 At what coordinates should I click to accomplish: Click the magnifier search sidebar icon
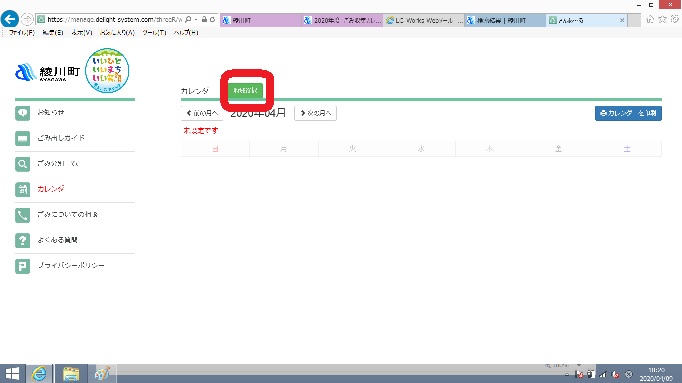click(23, 164)
